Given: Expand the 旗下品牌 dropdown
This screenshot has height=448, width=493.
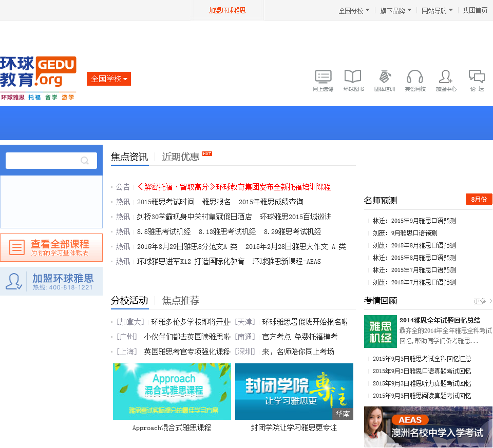Looking at the screenshot, I should pos(395,11).
